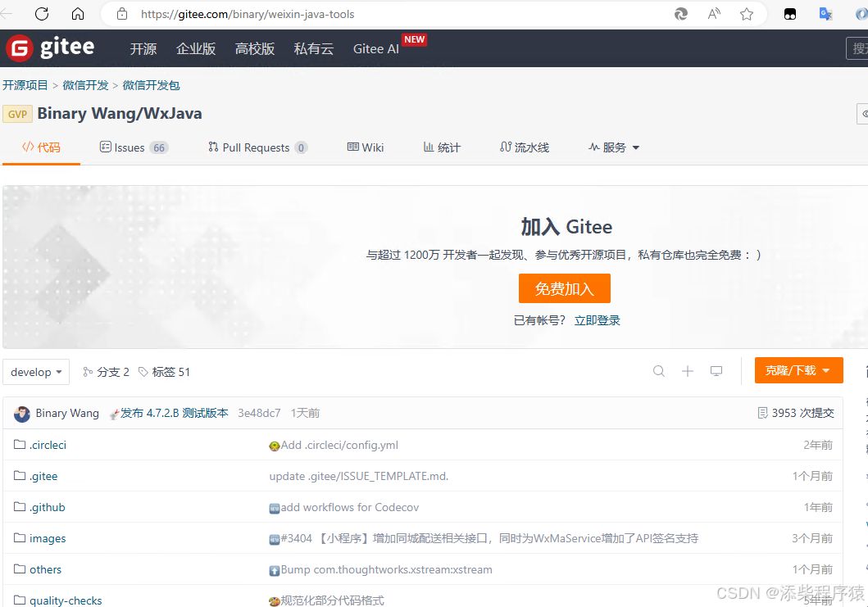The width and height of the screenshot is (868, 607).
Task: Click commit message 规范化部分代码格式
Action: click(332, 600)
